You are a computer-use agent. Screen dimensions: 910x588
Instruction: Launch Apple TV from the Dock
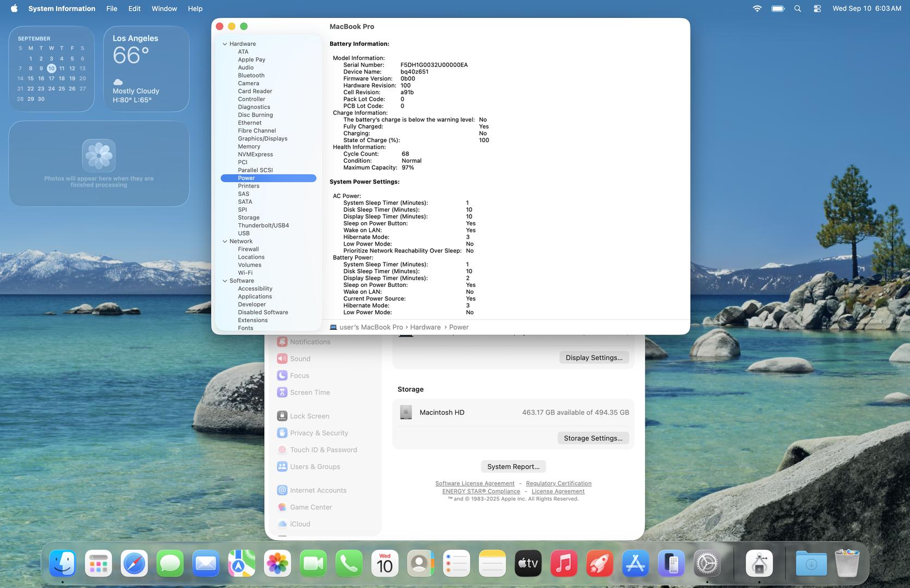[x=528, y=563]
